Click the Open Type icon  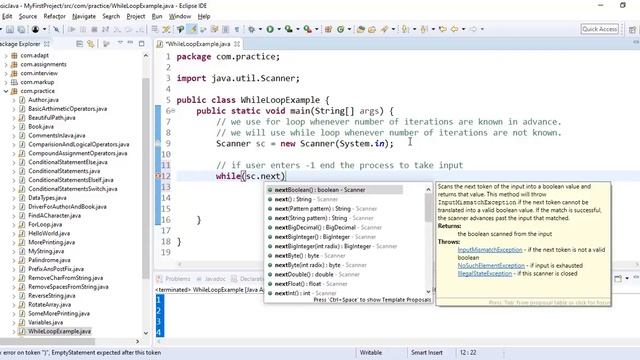(x=360, y=29)
